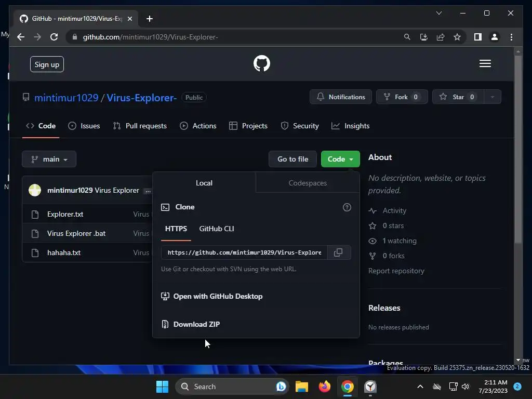Expand the commit message ellipsis
Image resolution: width=532 pixels, height=399 pixels.
coord(148,191)
